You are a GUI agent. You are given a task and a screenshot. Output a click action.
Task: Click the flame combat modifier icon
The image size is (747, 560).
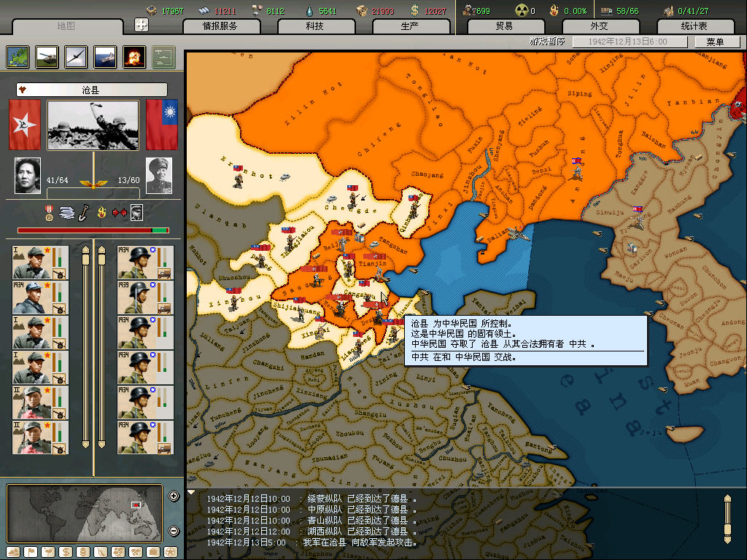(101, 213)
